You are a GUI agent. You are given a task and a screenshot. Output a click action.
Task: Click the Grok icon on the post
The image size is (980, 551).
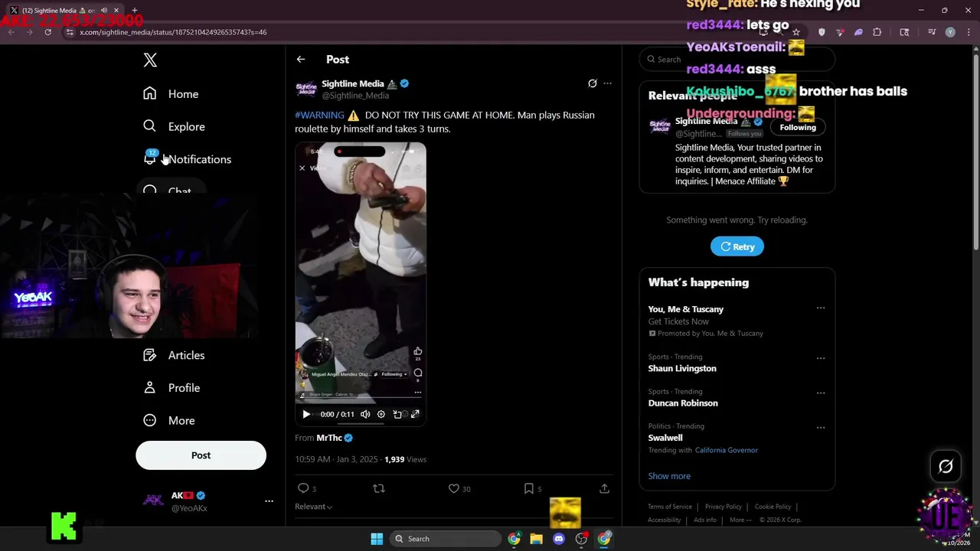(x=592, y=83)
